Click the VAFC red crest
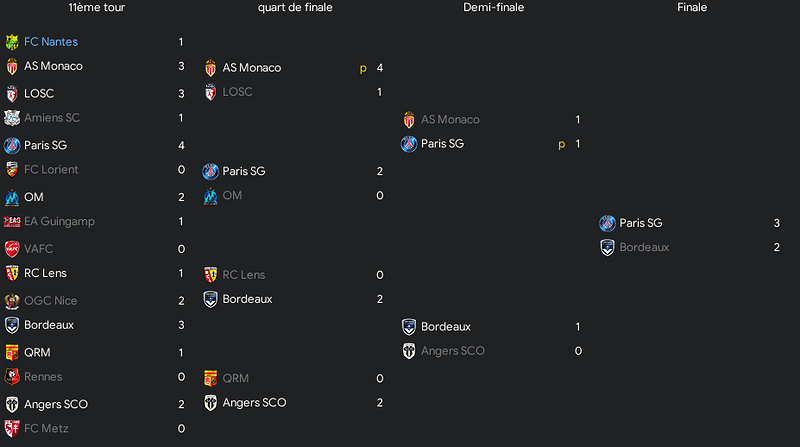 tap(12, 249)
